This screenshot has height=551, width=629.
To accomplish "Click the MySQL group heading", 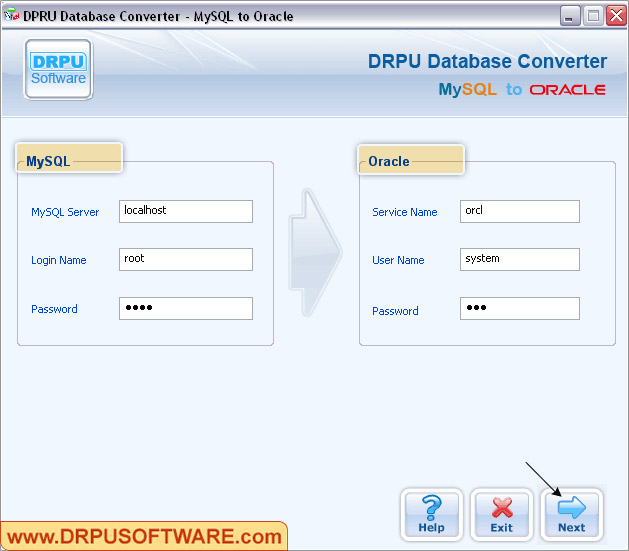I will 48,161.
